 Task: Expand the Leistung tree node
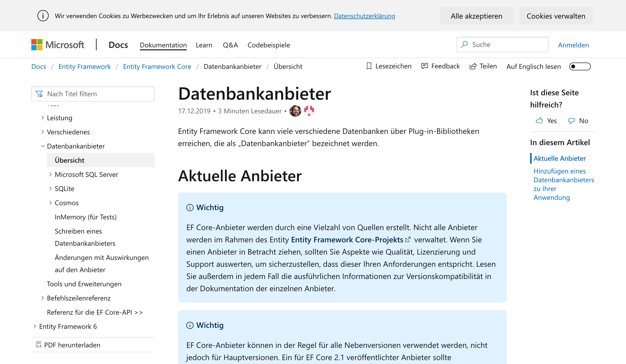coord(43,118)
